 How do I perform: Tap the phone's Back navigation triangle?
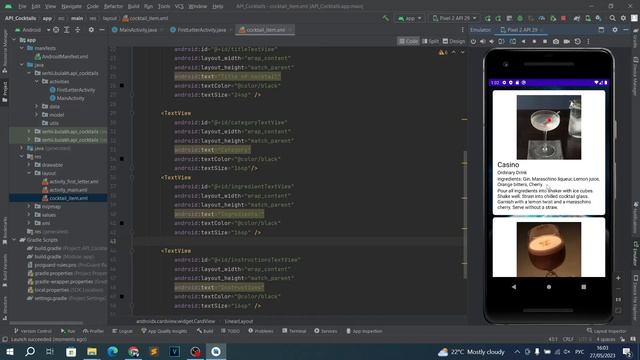[514, 287]
